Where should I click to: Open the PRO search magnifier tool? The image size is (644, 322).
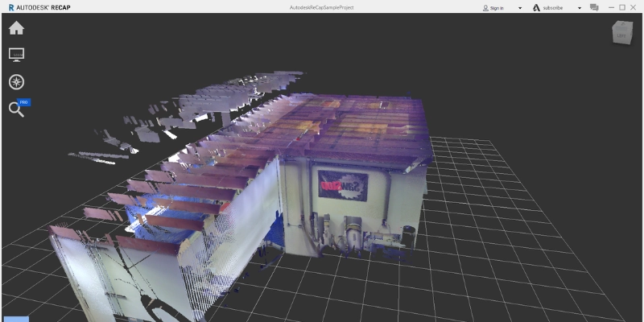[16, 109]
